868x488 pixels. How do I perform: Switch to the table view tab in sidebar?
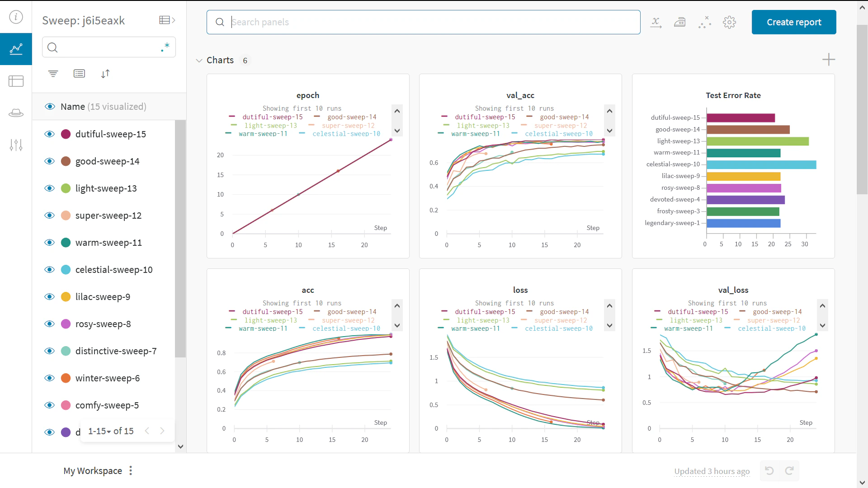tap(15, 81)
